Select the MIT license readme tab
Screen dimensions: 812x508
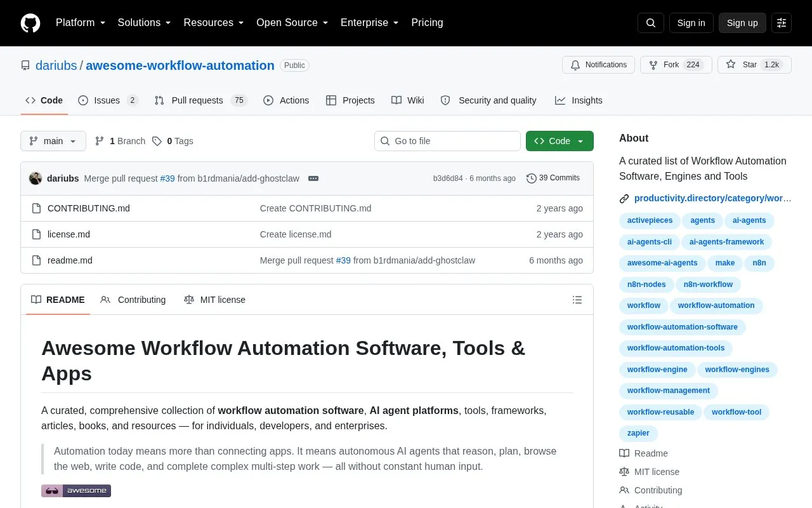(214, 300)
